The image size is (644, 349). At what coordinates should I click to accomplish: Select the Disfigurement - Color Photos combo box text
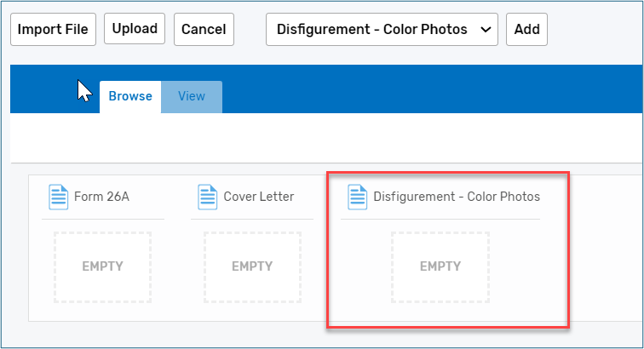[372, 30]
